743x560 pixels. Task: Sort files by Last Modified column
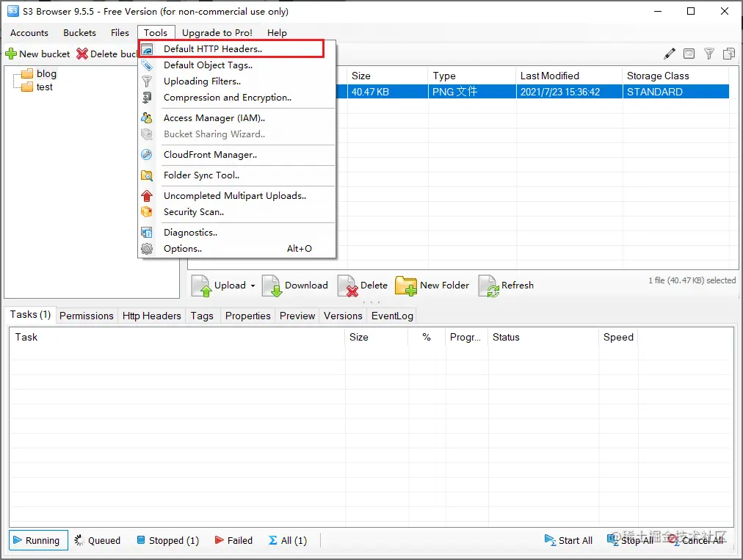(x=568, y=76)
